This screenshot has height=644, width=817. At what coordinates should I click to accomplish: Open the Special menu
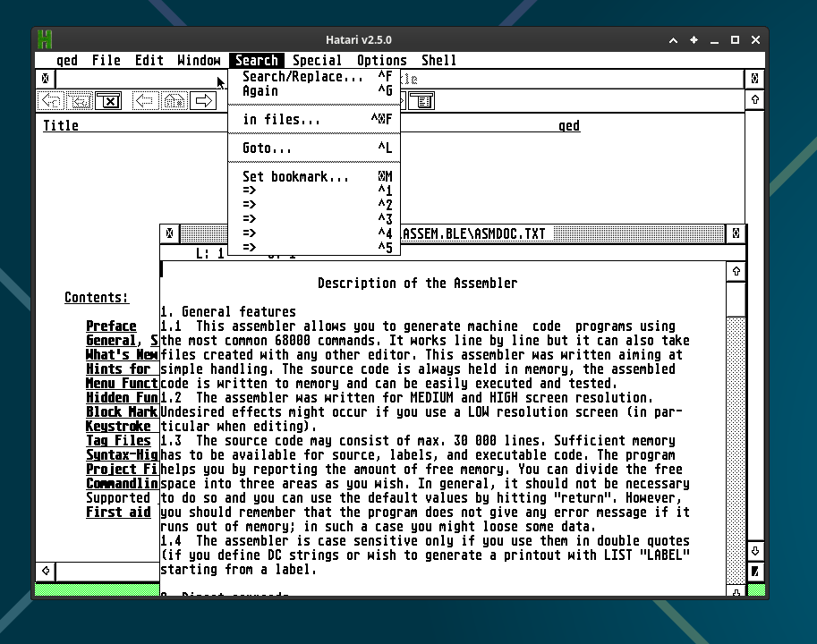pos(317,61)
